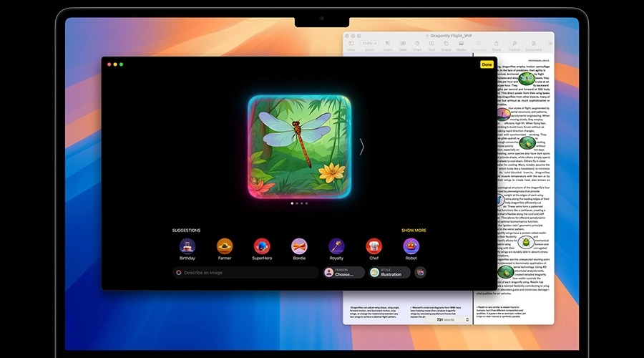Select the Birthday suggestion icon
Screen dimensions: 644x358
(187, 246)
